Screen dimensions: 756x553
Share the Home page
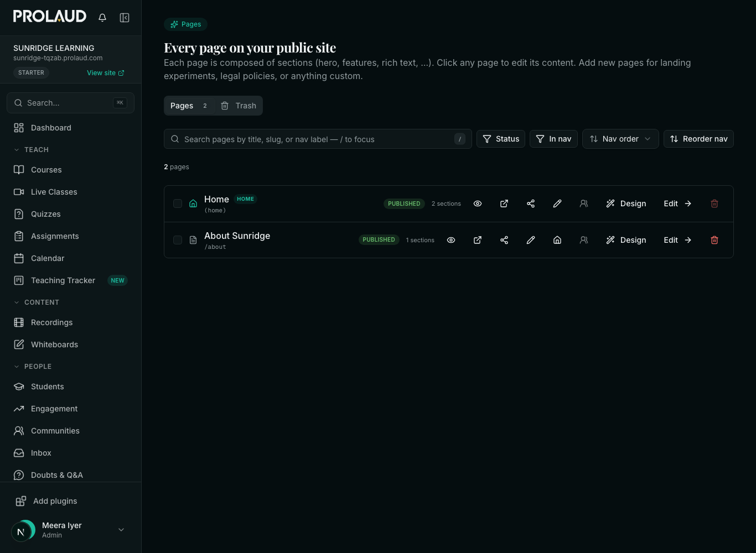point(531,204)
